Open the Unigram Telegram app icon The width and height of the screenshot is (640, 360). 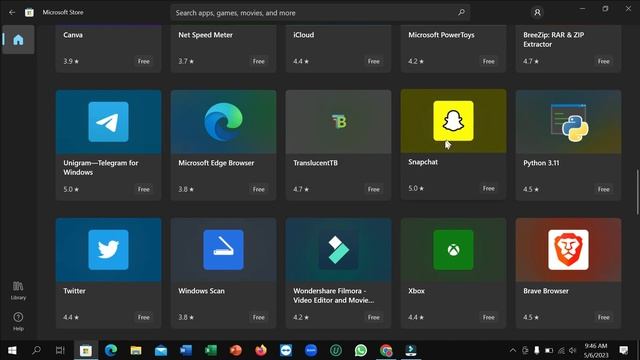pyautogui.click(x=108, y=122)
